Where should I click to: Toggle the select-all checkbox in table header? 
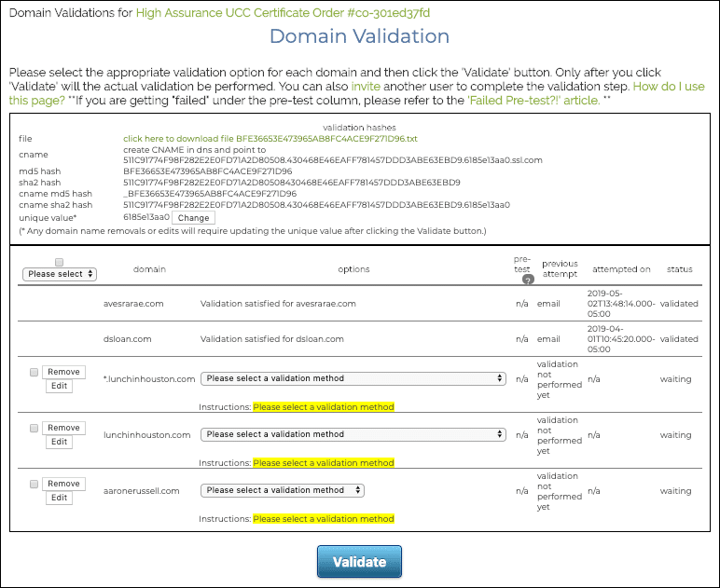click(60, 262)
